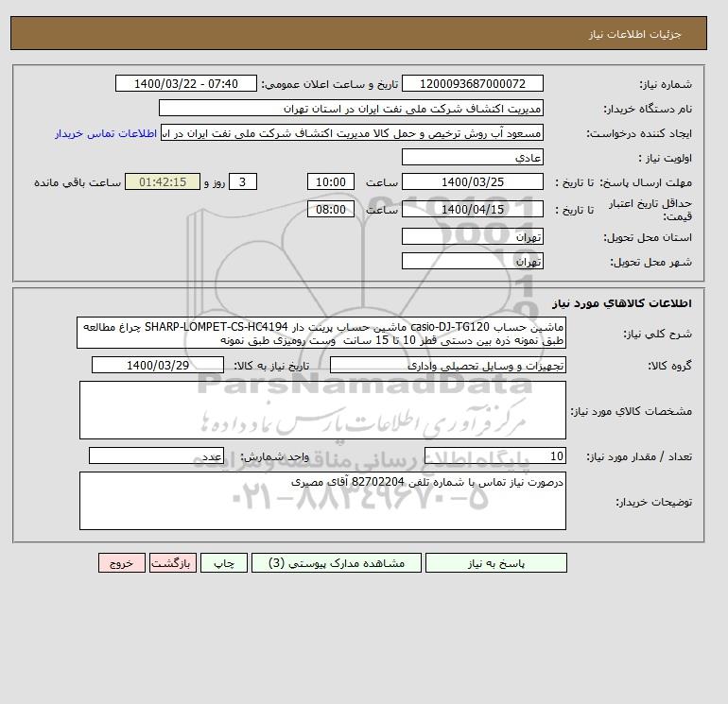The image size is (728, 704).
Task: Click the استان محل تحویل field تهران
Action: click(x=472, y=237)
